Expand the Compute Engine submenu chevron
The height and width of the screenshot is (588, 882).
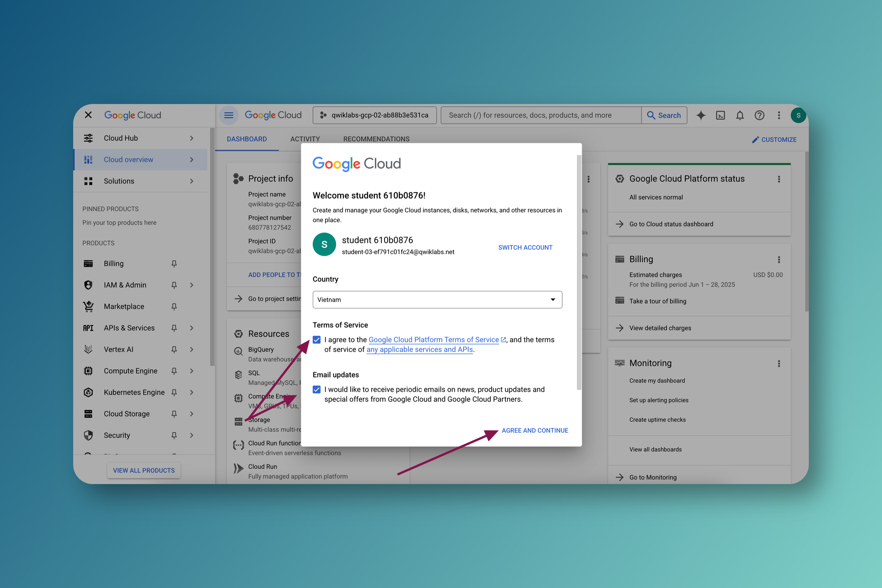click(191, 371)
